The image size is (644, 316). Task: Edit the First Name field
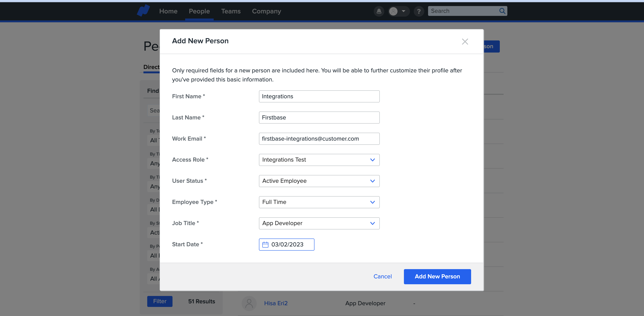point(319,96)
